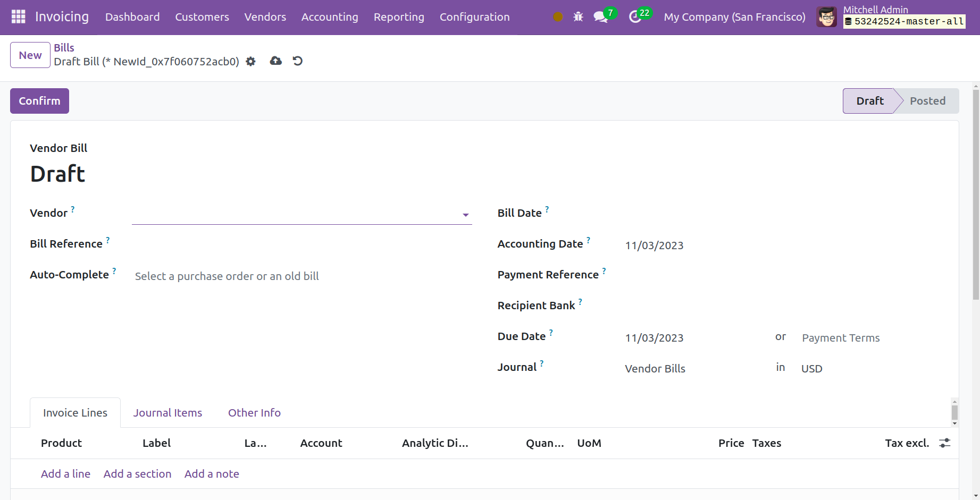Viewport: 980px width, 500px height.
Task: Open the gear actions menu beside Draft Bill
Action: [250, 62]
